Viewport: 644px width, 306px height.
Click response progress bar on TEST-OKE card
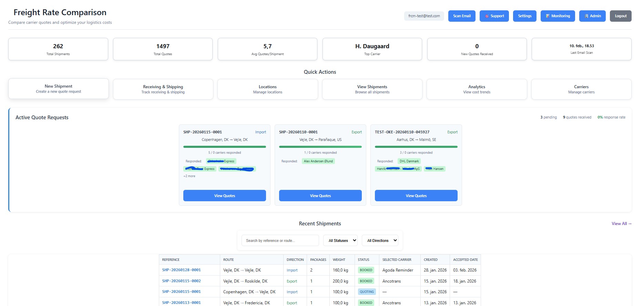pos(416,147)
